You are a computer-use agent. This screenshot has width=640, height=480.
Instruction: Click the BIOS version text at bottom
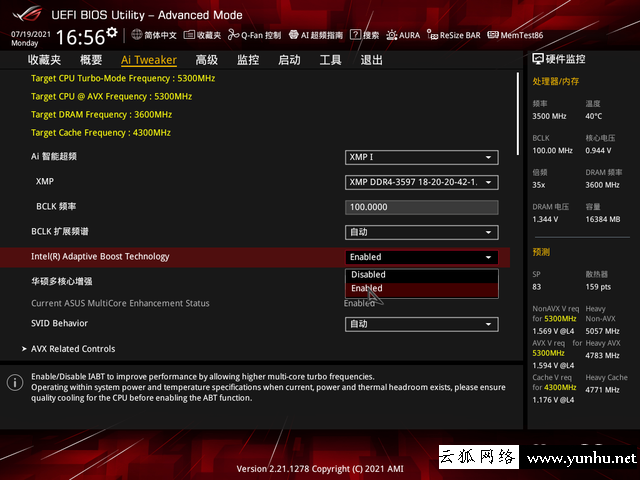click(x=320, y=469)
